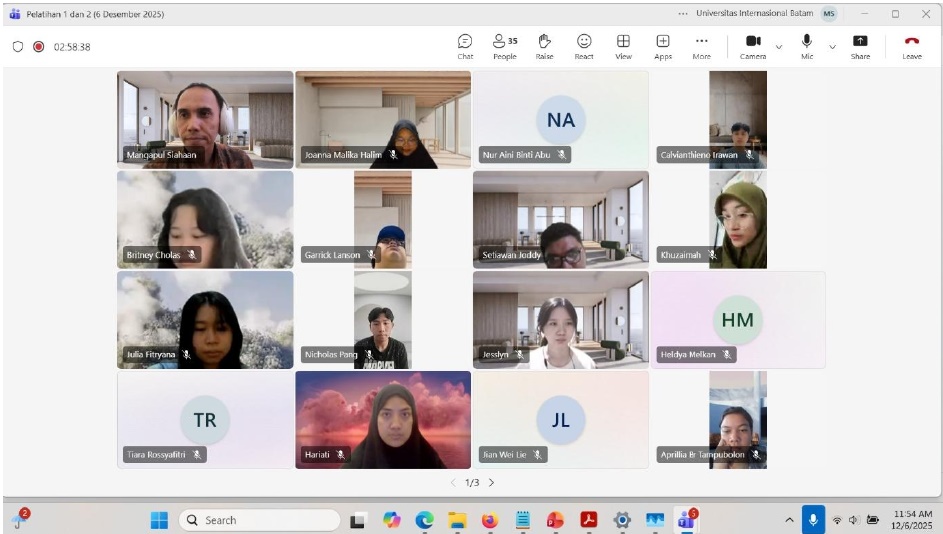Open the React emoji picker
943x534 pixels.
[x=584, y=46]
